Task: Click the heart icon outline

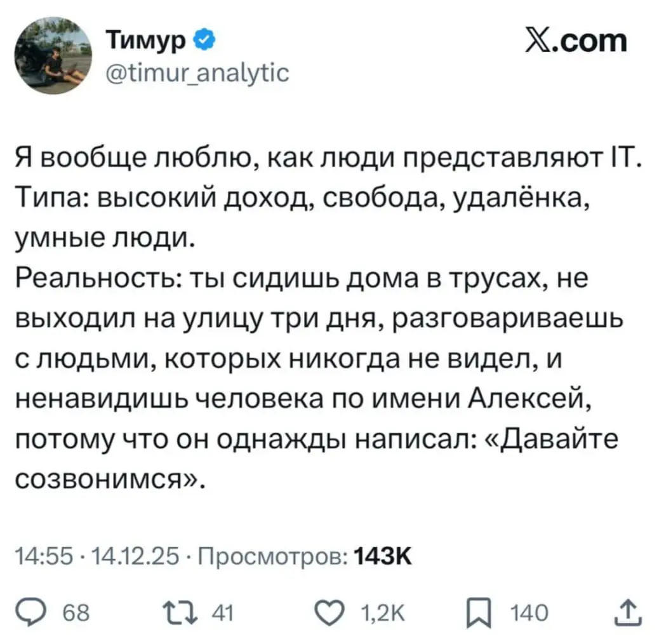Action: coord(328,612)
